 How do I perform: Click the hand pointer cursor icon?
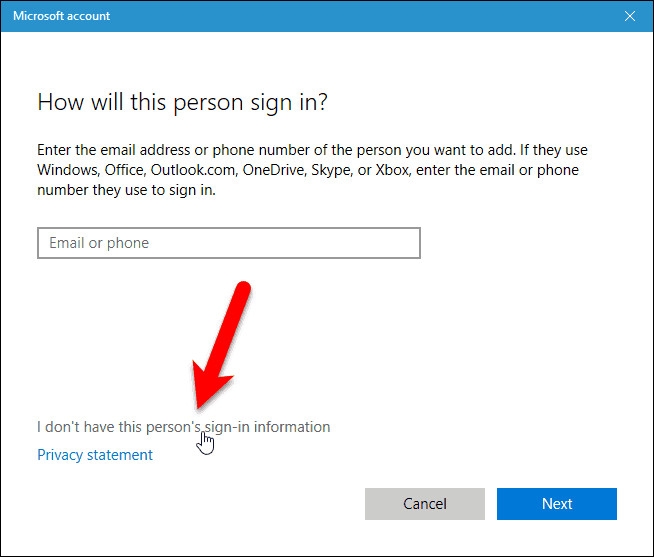point(207,442)
